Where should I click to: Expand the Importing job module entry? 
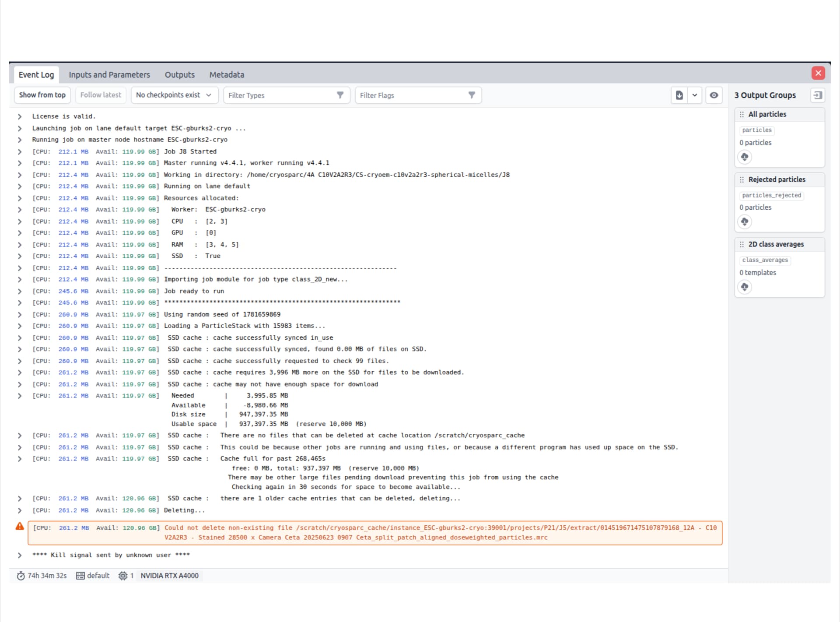[20, 279]
